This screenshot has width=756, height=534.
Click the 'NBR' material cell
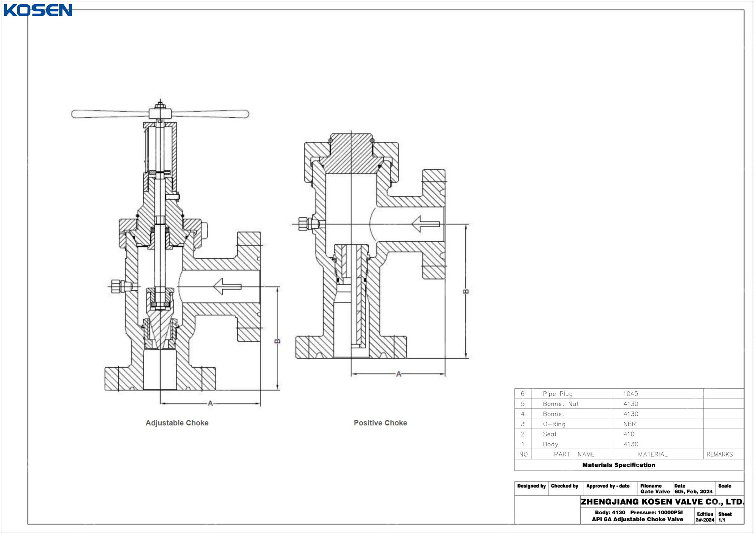tap(658, 424)
